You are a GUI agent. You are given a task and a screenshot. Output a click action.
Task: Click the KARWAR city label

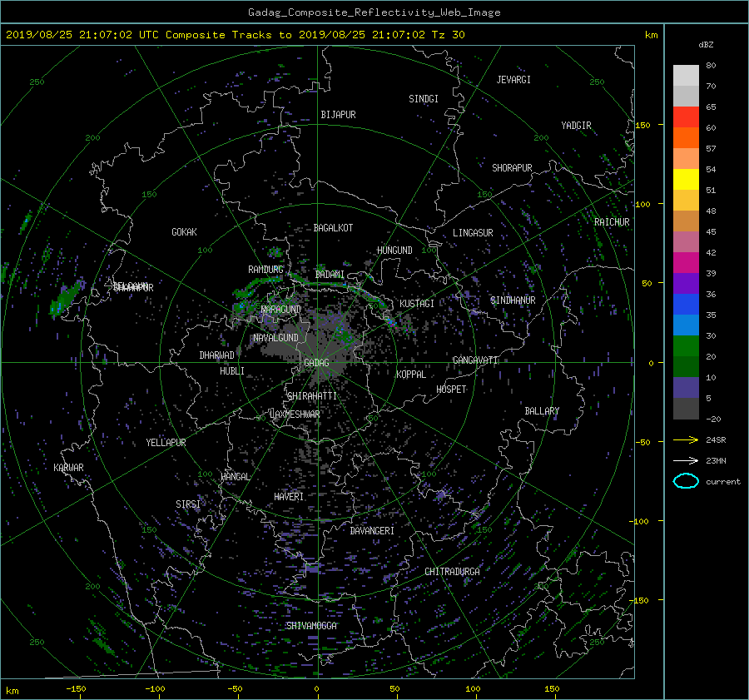[x=68, y=467]
